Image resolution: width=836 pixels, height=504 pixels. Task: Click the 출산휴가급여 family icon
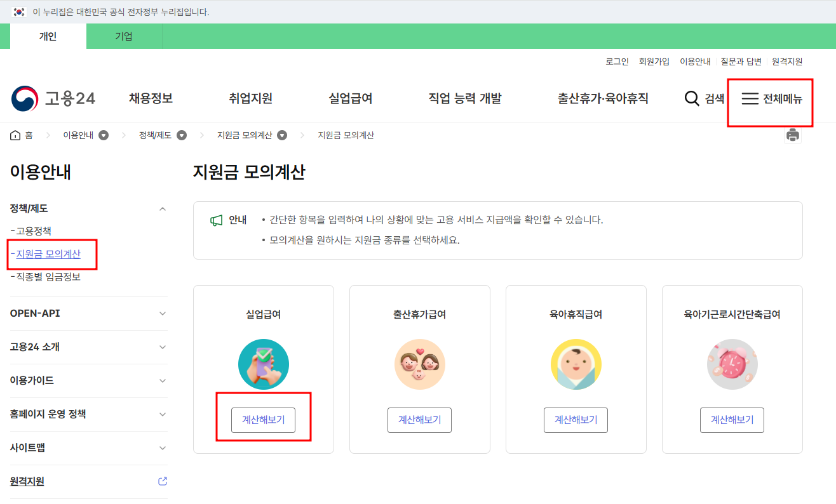pos(419,364)
